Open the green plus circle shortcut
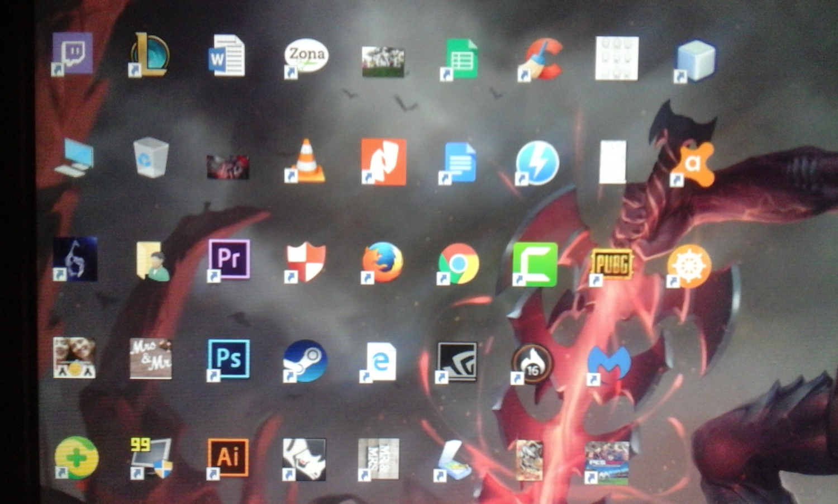 (x=77, y=458)
